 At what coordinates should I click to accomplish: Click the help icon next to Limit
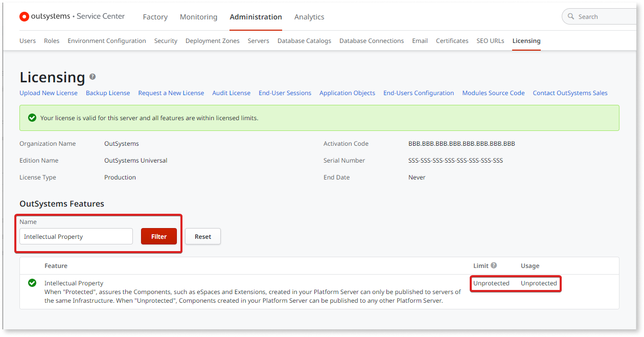click(494, 265)
